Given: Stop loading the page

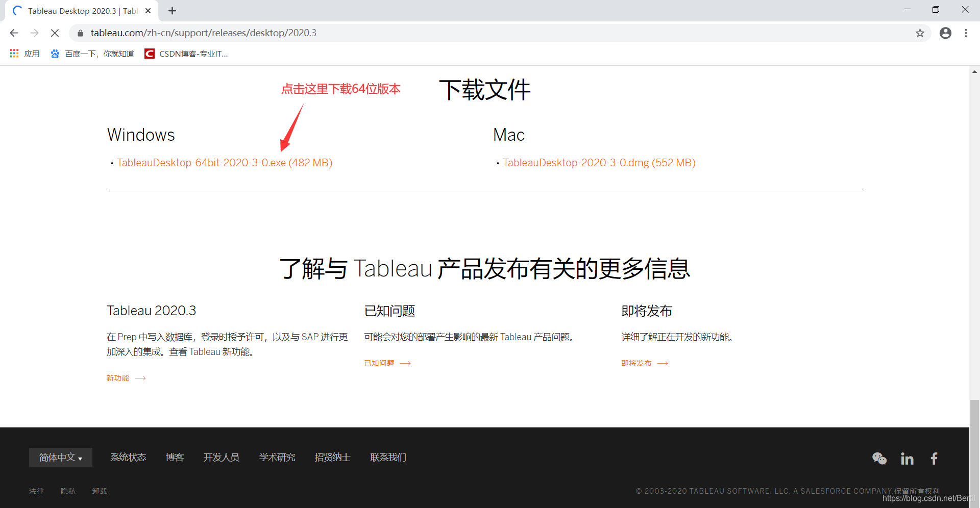Looking at the screenshot, I should tap(55, 33).
